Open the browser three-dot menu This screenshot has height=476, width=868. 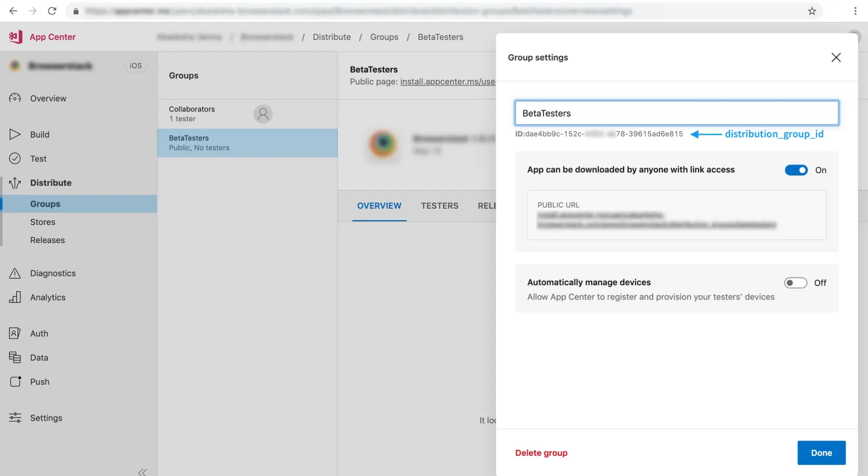pos(855,11)
